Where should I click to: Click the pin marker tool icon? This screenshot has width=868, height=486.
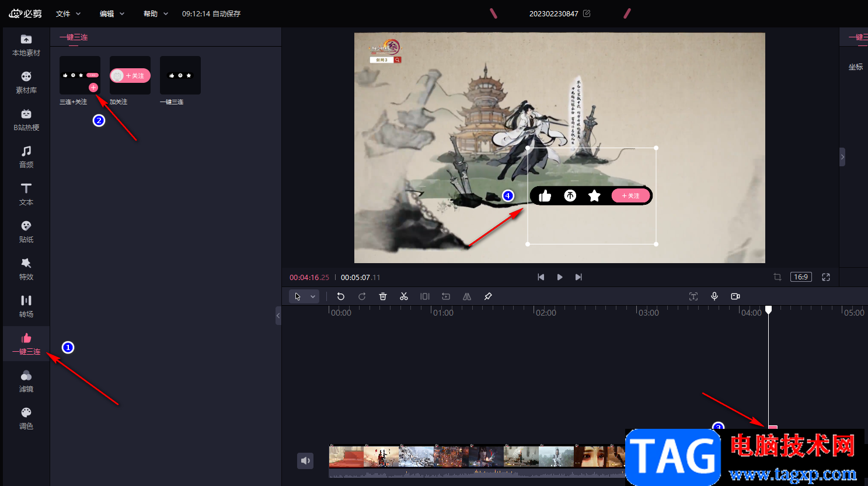488,296
